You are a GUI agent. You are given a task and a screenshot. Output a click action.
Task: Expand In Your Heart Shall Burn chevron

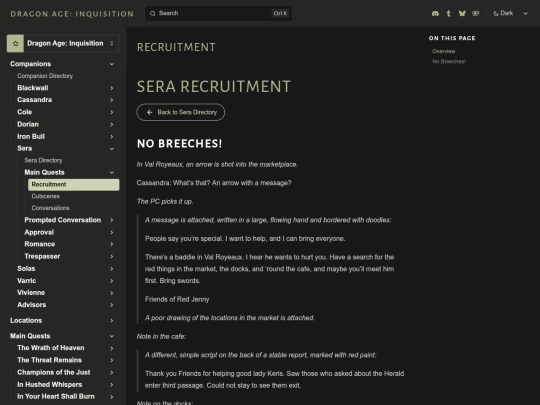(112, 397)
